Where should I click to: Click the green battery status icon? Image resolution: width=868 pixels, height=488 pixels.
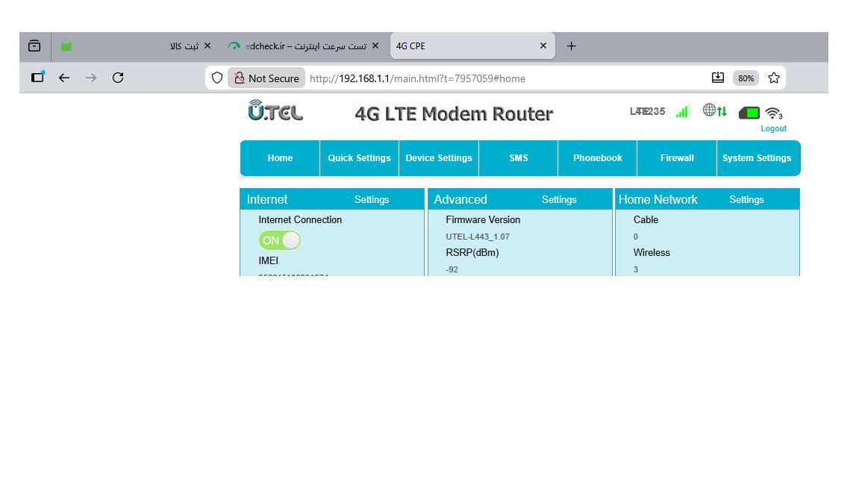(749, 113)
